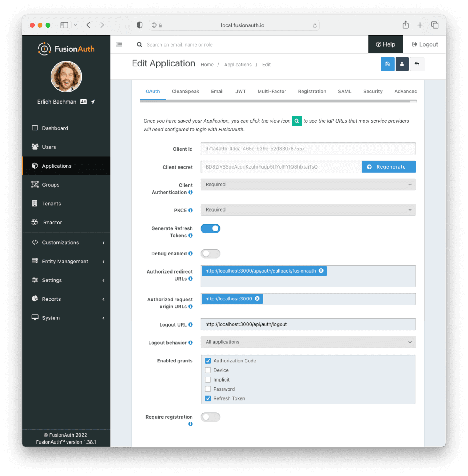Click the green view icon in help text

297,121
